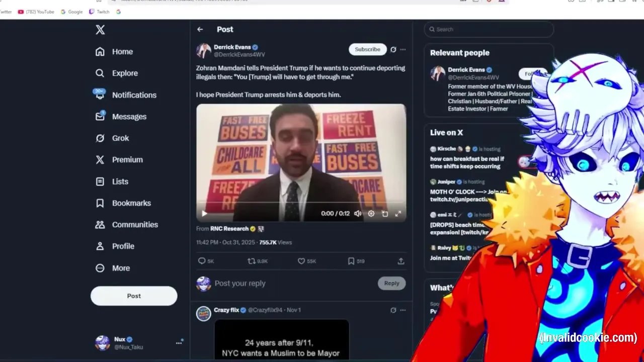
Task: Open Derrick Evans in Relevant people
Action: [466, 70]
